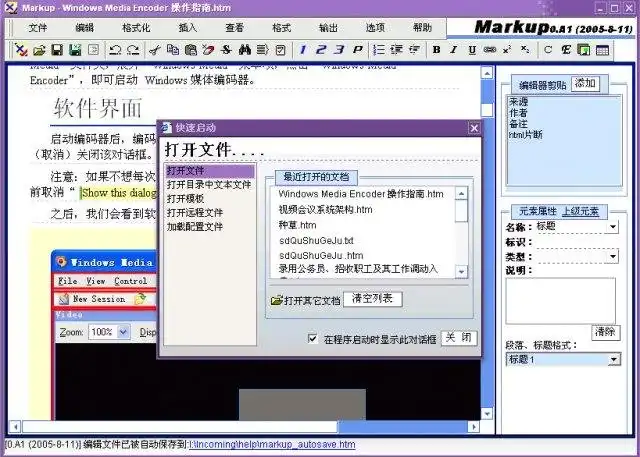Insert special character with the Ɛ icon

pyautogui.click(x=566, y=50)
